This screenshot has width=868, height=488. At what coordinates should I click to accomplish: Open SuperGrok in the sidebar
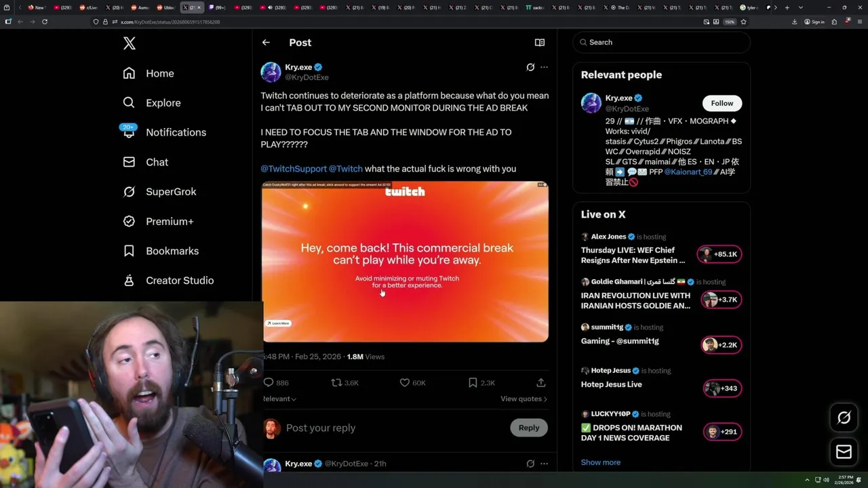(x=159, y=192)
